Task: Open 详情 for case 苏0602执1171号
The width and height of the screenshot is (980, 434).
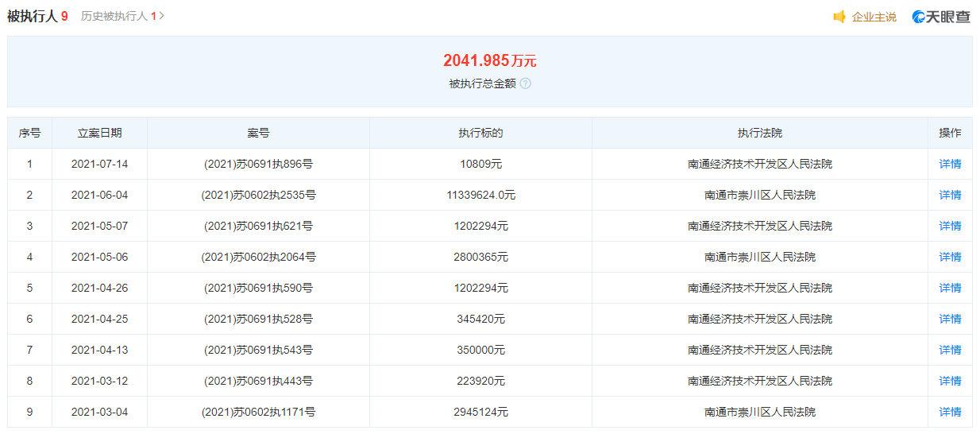Action: (950, 412)
